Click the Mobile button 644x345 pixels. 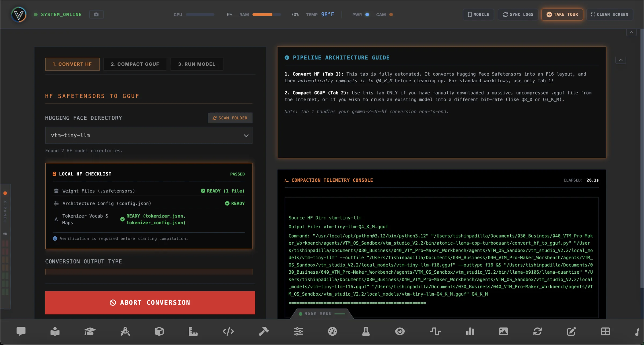pos(478,14)
